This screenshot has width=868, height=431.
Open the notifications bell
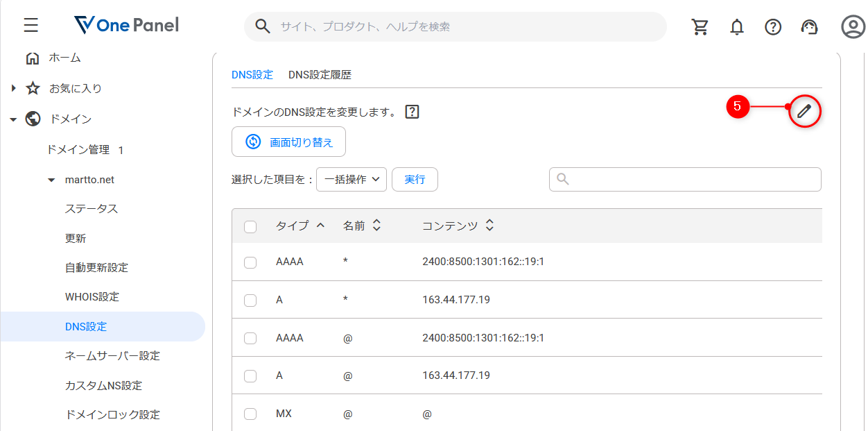point(737,27)
